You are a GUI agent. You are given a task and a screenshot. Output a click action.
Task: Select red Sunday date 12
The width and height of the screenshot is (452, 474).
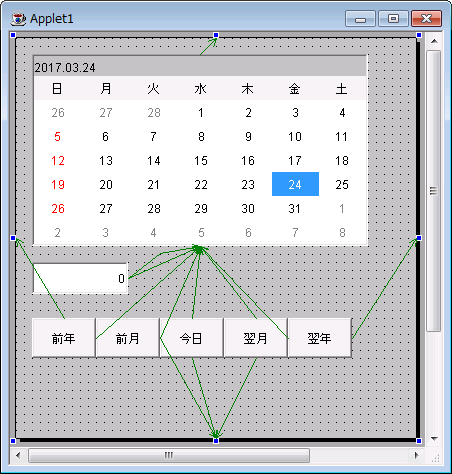coord(58,160)
